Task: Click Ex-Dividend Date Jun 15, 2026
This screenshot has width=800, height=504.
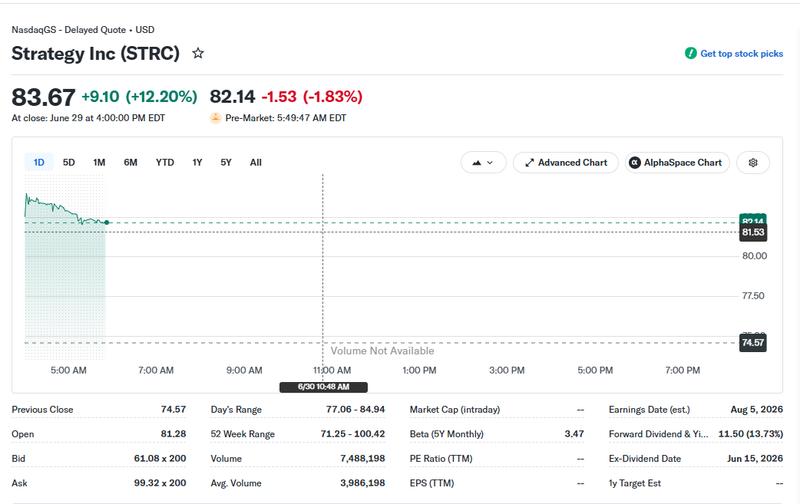Action: [x=755, y=459]
